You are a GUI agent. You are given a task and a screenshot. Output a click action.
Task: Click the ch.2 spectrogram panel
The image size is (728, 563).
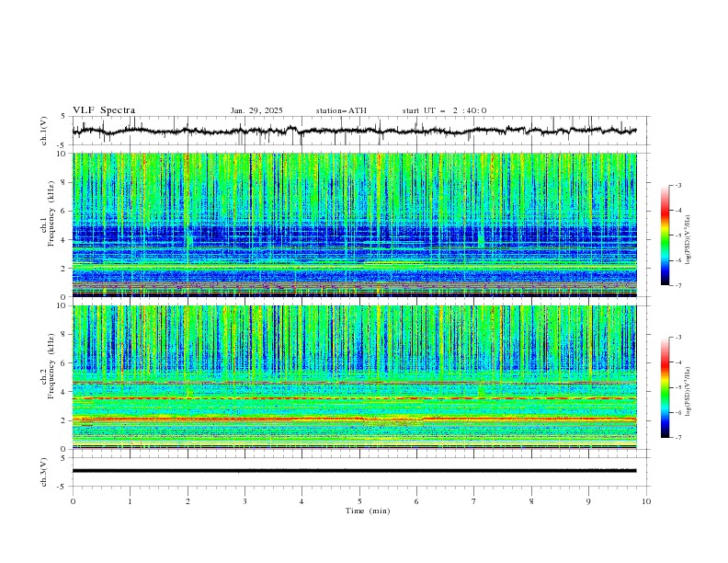tap(355, 377)
